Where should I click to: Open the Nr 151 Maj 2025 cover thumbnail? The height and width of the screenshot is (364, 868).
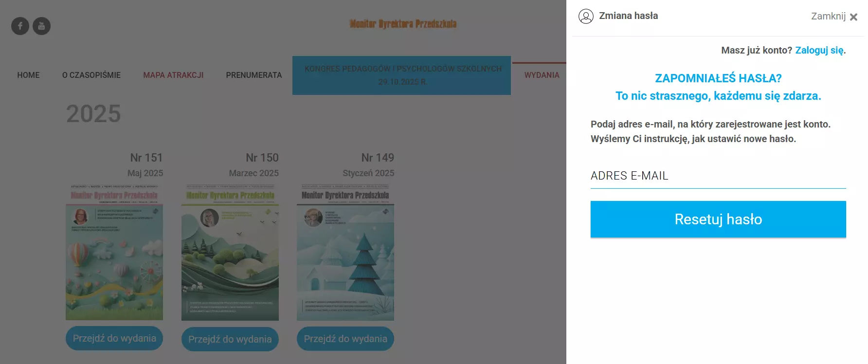114,252
